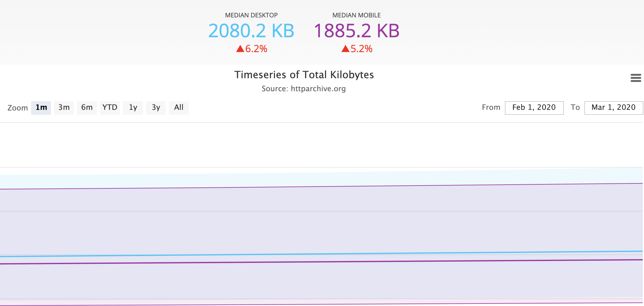Click the httparchive.org source text
The height and width of the screenshot is (306, 644).
click(x=318, y=89)
